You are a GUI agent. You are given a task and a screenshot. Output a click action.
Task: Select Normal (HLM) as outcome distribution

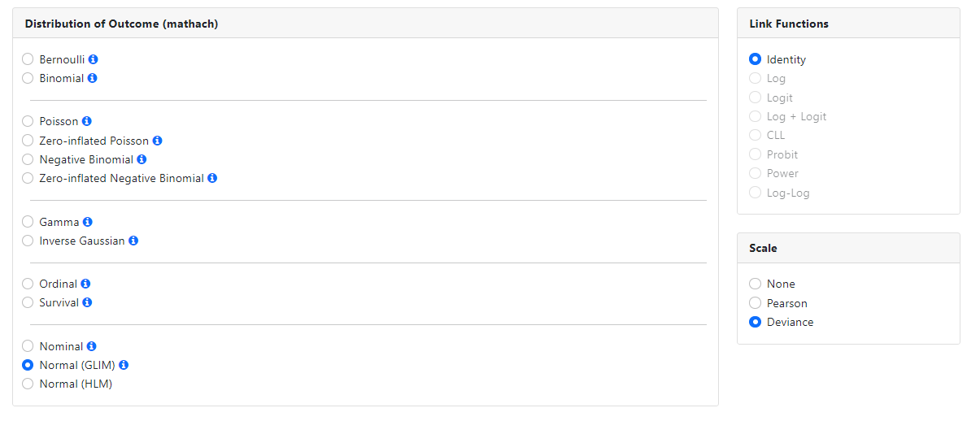pos(28,384)
